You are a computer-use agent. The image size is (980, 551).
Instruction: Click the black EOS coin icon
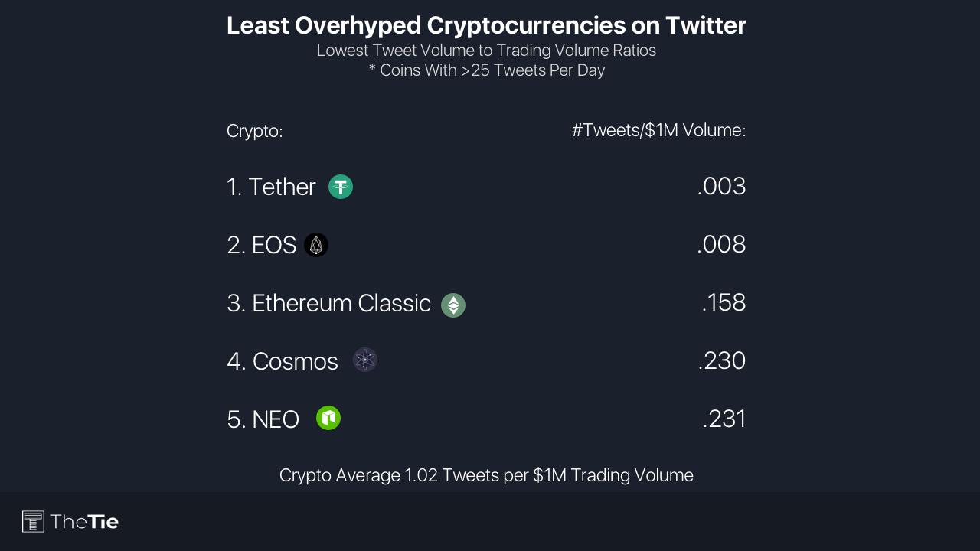[x=316, y=245]
